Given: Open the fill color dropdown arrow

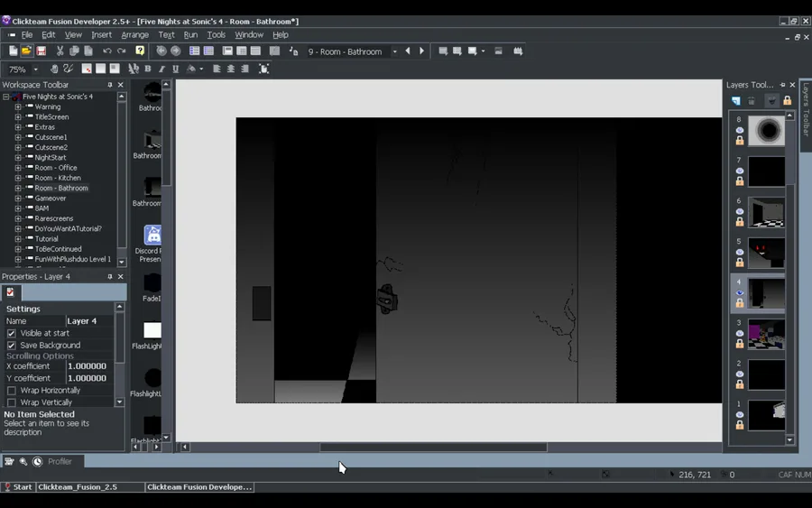Looking at the screenshot, I should pyautogui.click(x=201, y=69).
